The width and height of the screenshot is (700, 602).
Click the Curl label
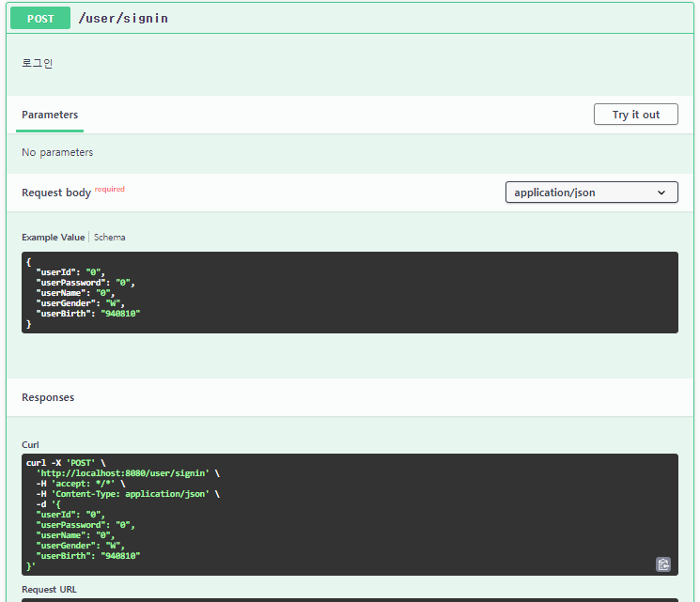coord(30,444)
